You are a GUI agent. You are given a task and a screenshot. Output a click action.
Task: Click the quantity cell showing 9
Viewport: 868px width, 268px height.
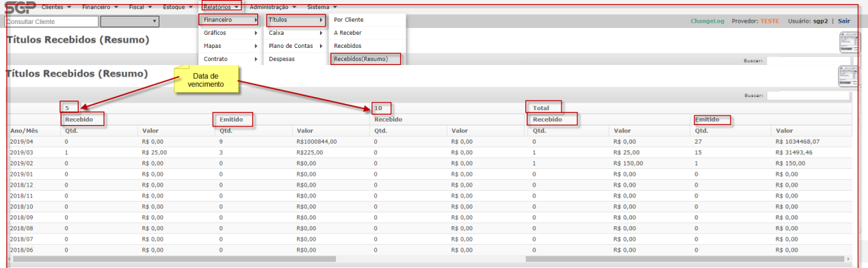(x=222, y=141)
